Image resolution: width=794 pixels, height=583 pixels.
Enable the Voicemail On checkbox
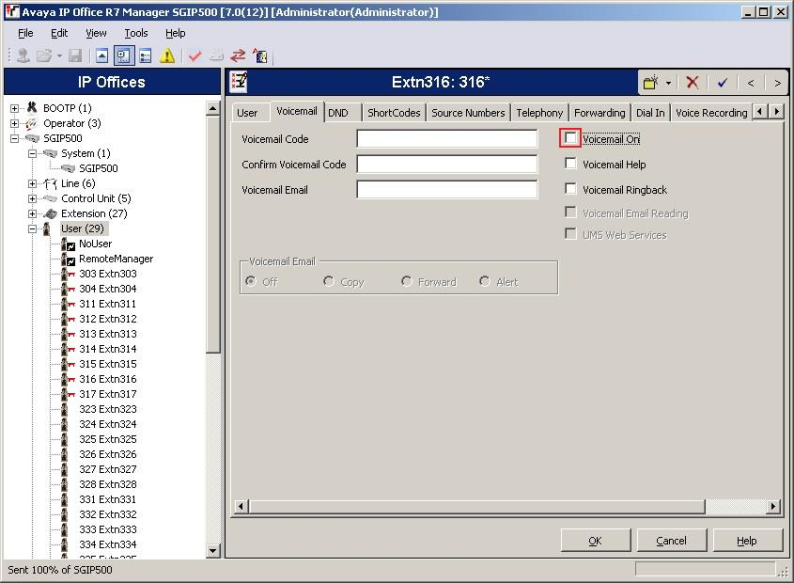tap(571, 139)
